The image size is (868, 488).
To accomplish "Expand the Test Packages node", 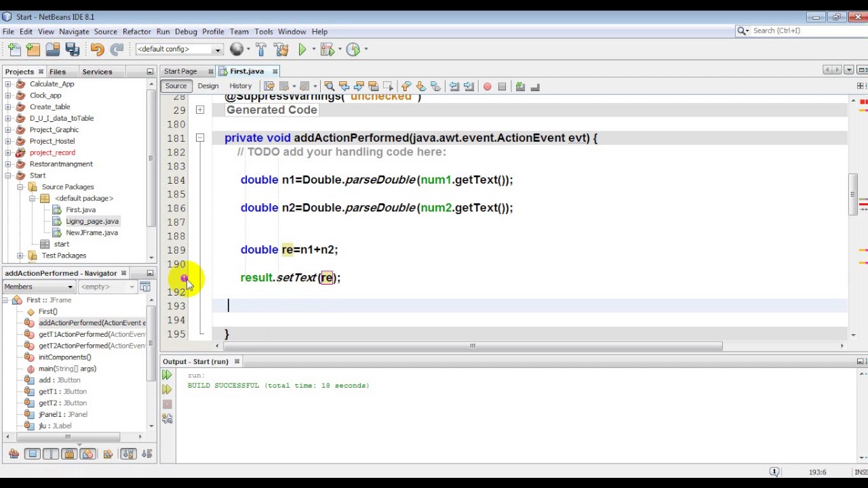I will pyautogui.click(x=20, y=256).
